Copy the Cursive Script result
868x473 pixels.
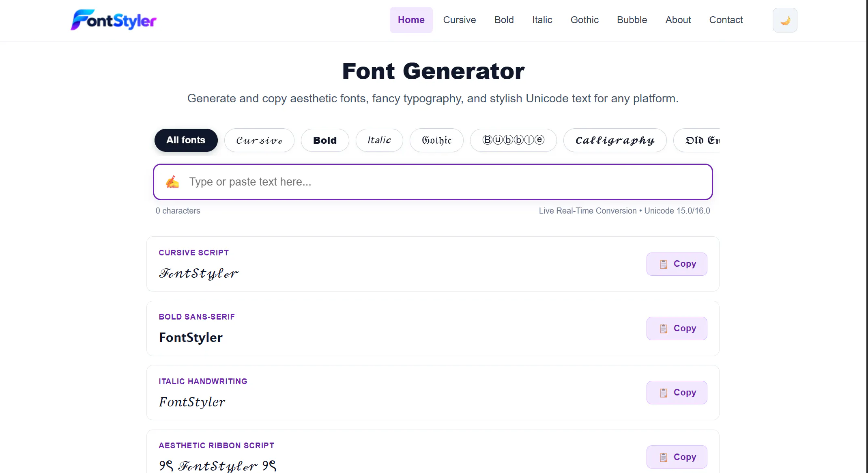[677, 264]
